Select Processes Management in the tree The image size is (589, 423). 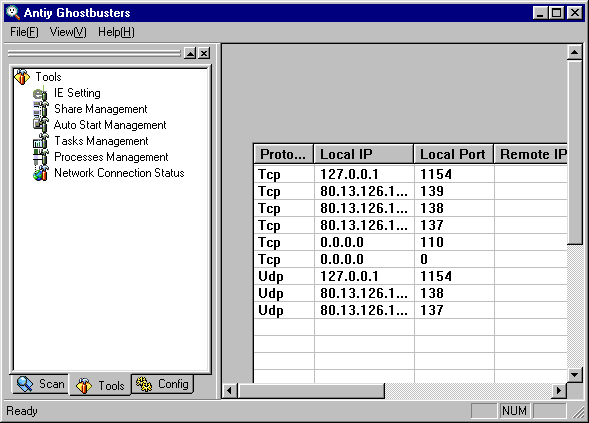[x=111, y=157]
